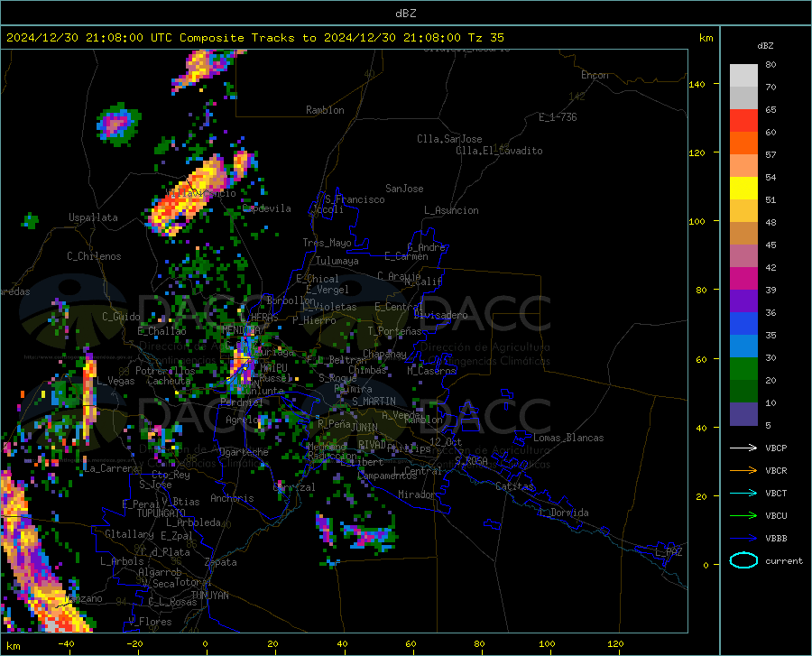Click the 120 tick on the horizontal axis

coord(615,643)
